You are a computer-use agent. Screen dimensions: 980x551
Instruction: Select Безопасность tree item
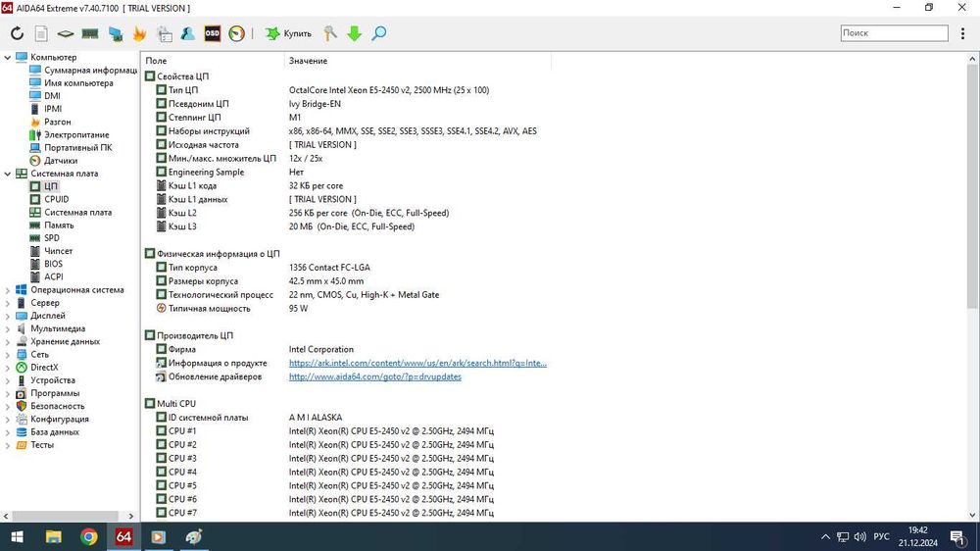tap(51, 407)
